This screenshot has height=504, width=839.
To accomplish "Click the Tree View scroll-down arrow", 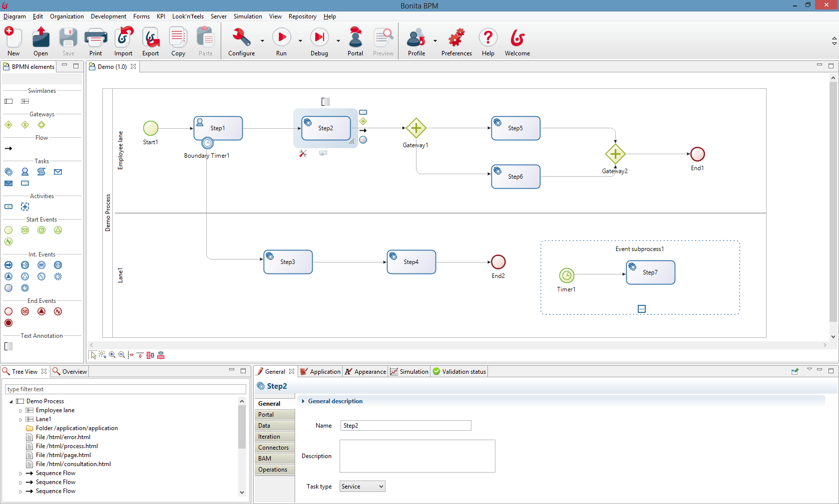I will [x=242, y=493].
